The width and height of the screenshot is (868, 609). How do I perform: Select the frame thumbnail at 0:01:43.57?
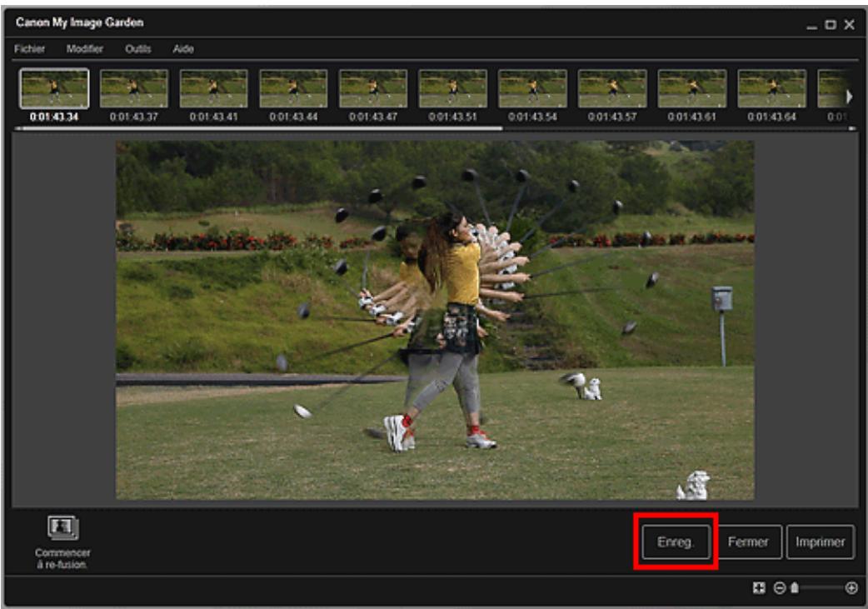click(x=612, y=88)
